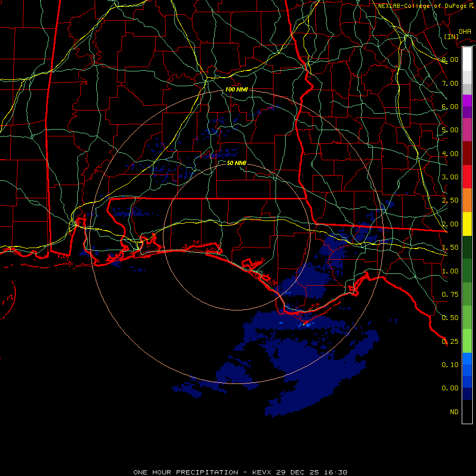
Task: Select the 2.50 legend value
Action: pyautogui.click(x=450, y=200)
